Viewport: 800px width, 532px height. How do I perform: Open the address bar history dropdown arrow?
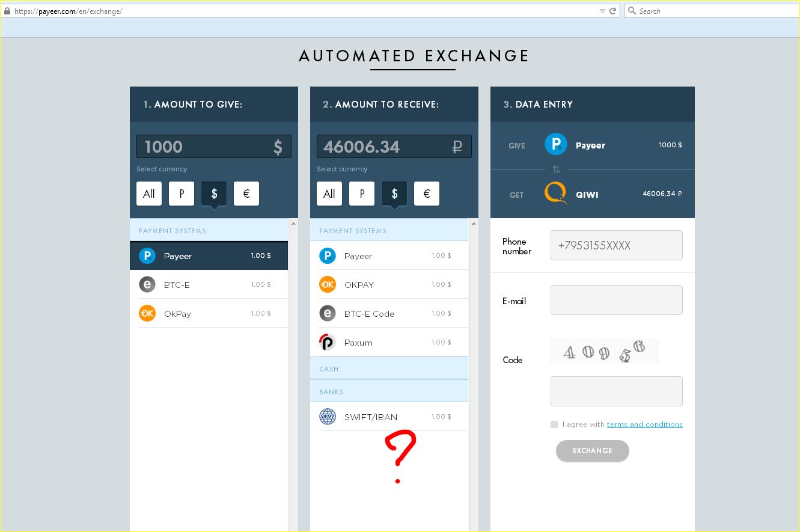point(602,11)
